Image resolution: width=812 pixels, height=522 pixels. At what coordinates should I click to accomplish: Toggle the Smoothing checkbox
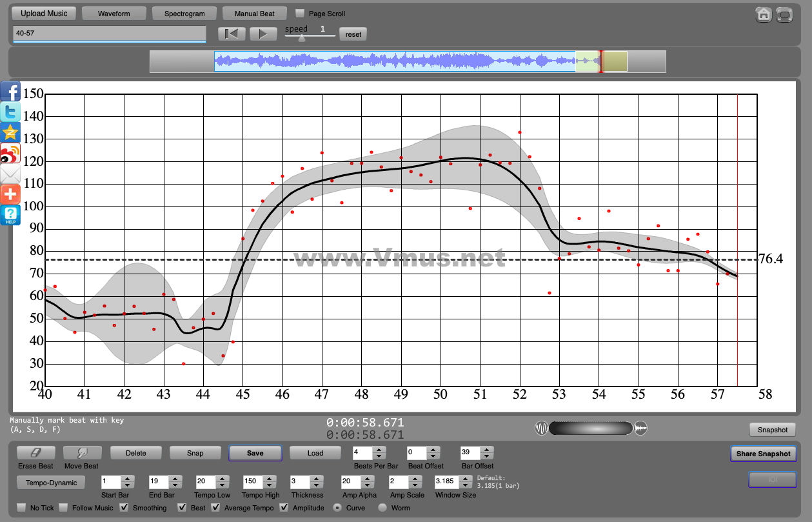point(124,508)
